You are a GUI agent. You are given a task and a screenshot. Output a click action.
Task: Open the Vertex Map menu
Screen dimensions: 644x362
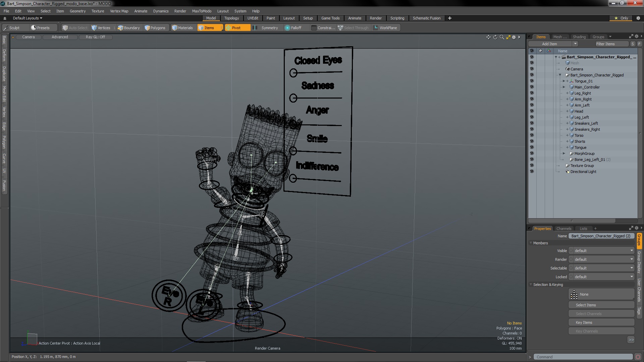(119, 11)
